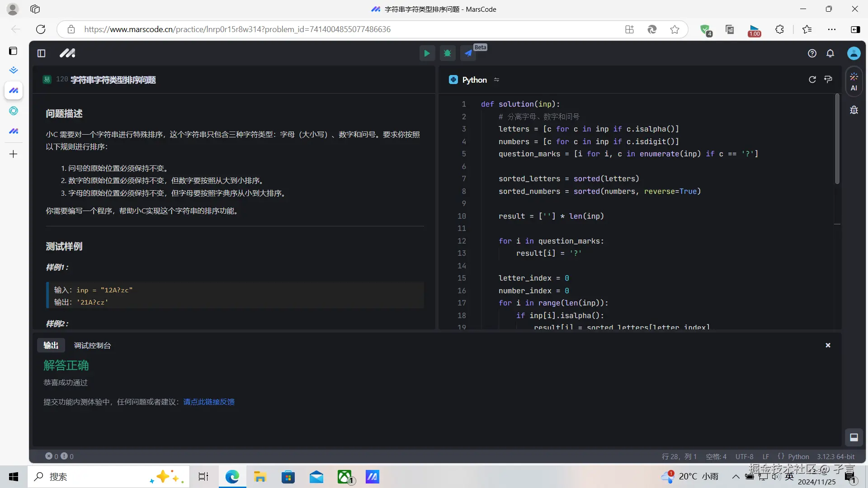Open the Python language selector dropdown
Viewport: 868px width, 488px height.
pyautogui.click(x=474, y=80)
